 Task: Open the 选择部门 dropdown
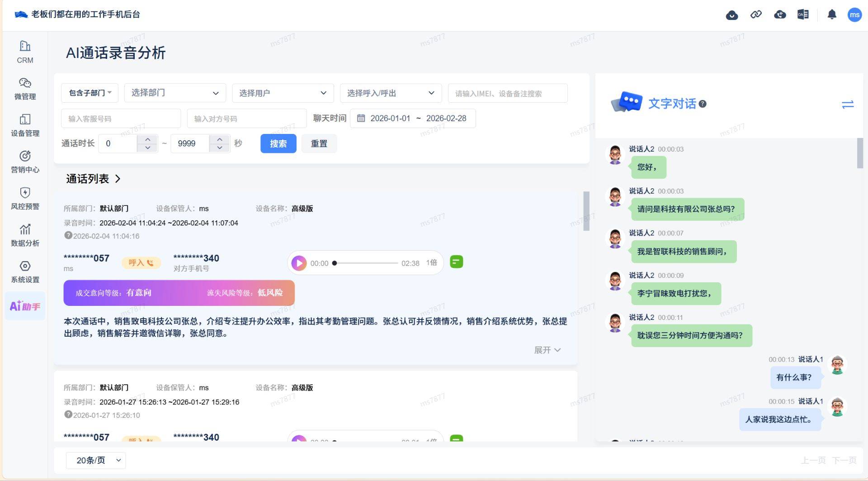(x=175, y=93)
